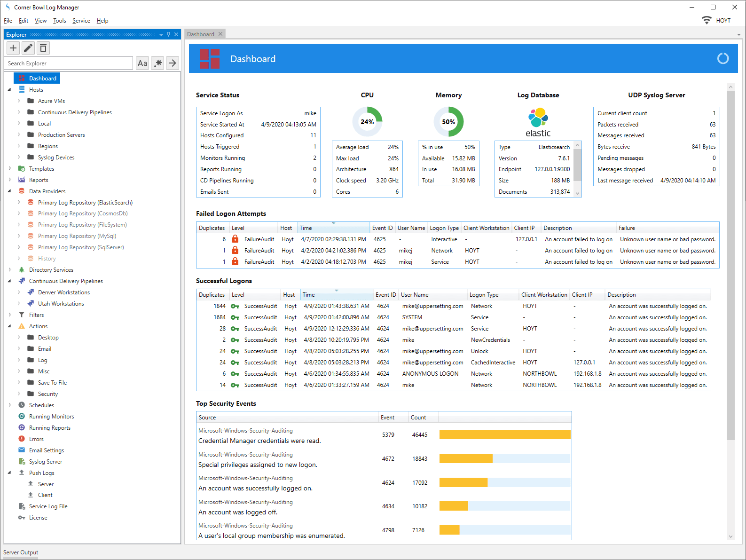Screen dimensions: 746x560
Task: Click the dashboard refresh circle icon
Action: click(722, 59)
